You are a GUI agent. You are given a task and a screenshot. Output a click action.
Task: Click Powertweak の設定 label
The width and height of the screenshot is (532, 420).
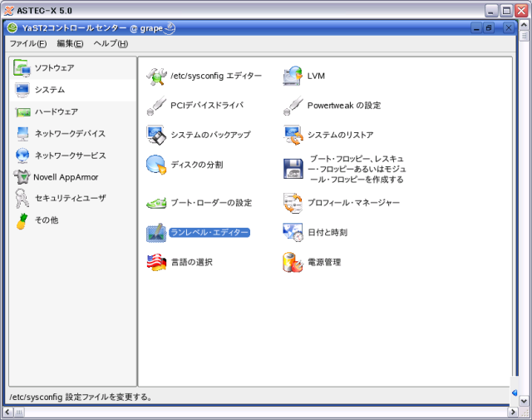343,106
